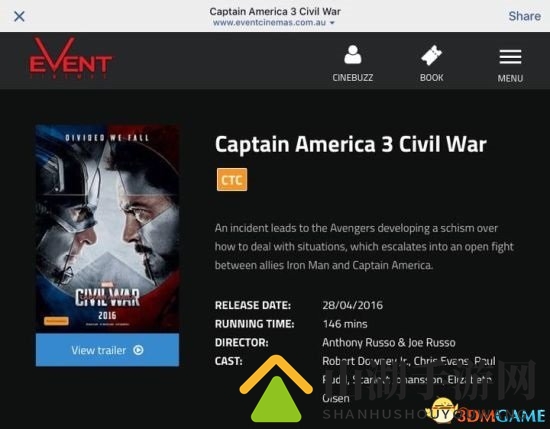Click the 3DMGAME watermark logo
The width and height of the screenshot is (550, 429).
pyautogui.click(x=488, y=413)
